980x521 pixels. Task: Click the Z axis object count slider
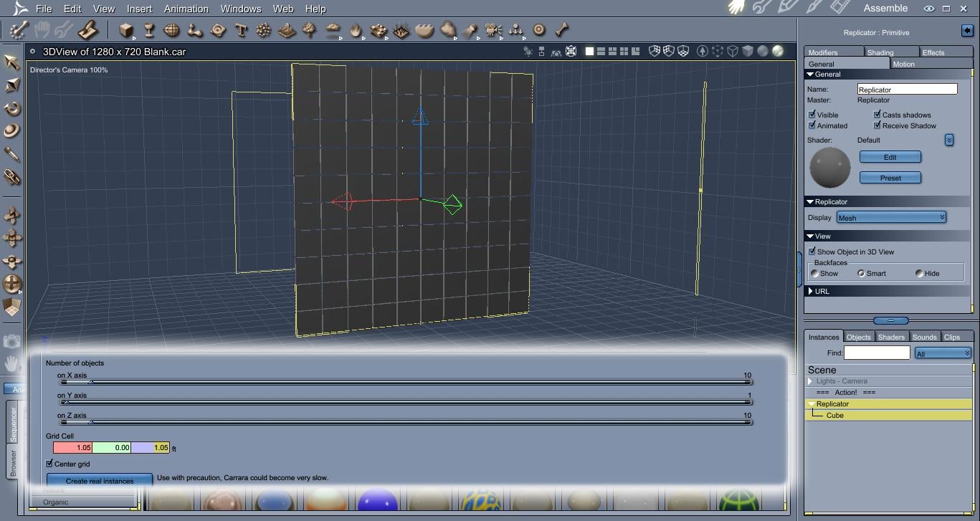coord(406,422)
